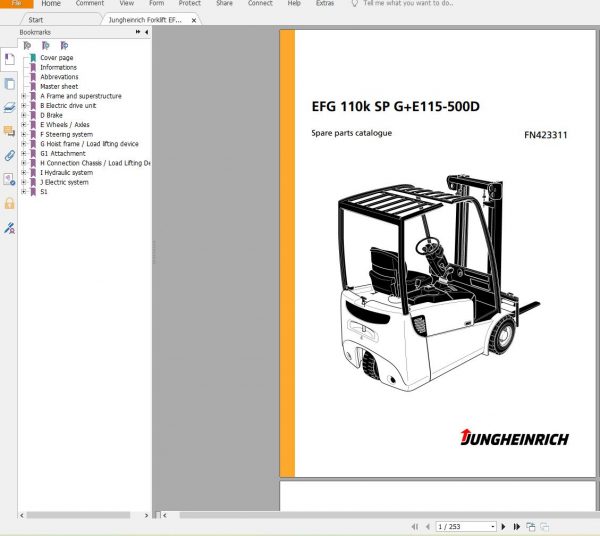Click the bookmarks panel horizontal scrollbar thumb

78,515
